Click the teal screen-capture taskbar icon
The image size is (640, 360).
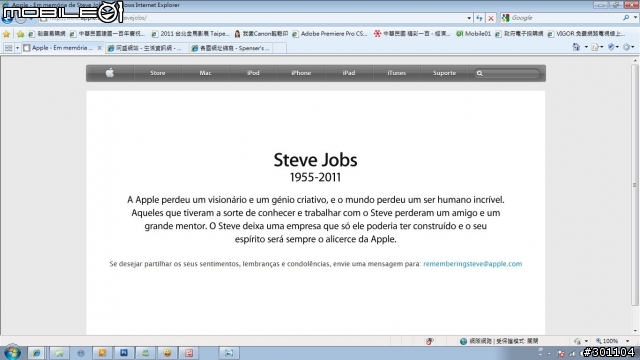(229, 353)
